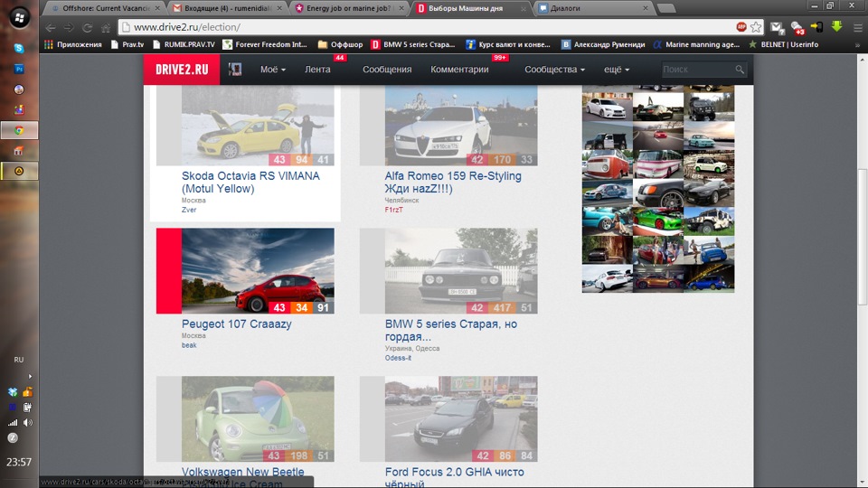
Task: Open the Курс валют и конве... bookmark
Action: click(507, 44)
